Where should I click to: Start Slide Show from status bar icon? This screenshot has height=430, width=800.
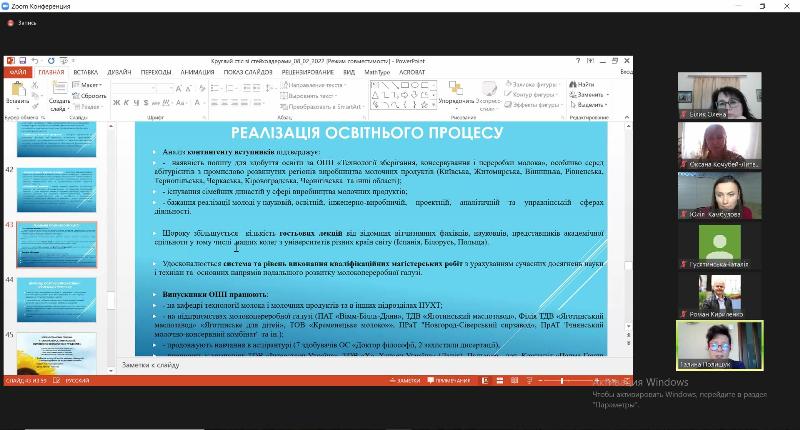[x=529, y=381]
